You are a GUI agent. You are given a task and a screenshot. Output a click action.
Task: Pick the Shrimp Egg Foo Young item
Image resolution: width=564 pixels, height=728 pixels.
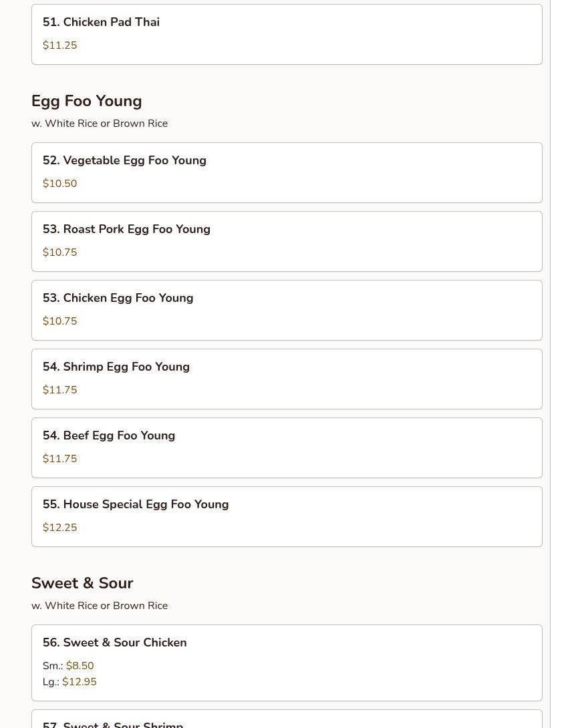point(116,367)
